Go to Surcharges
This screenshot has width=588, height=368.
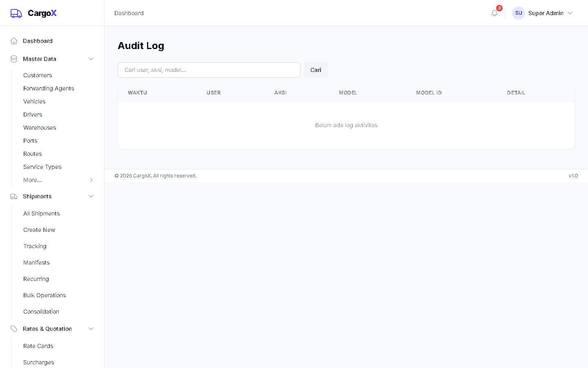click(39, 362)
